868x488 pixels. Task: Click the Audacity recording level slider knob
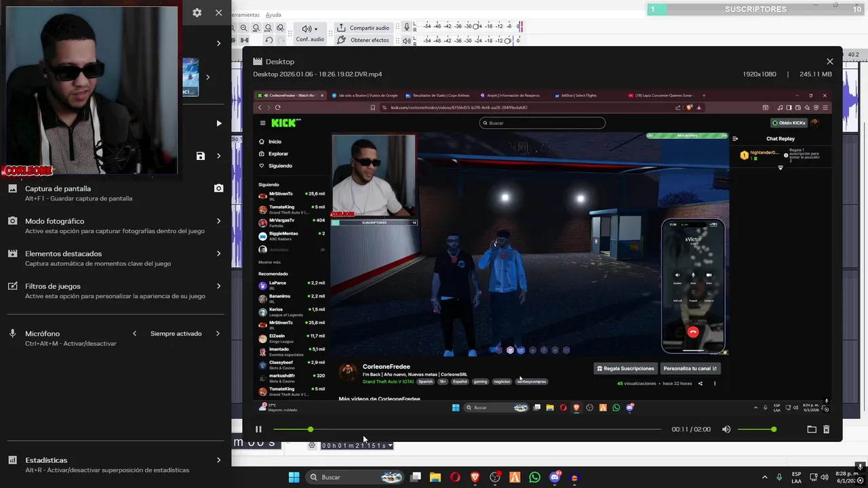coord(477,27)
